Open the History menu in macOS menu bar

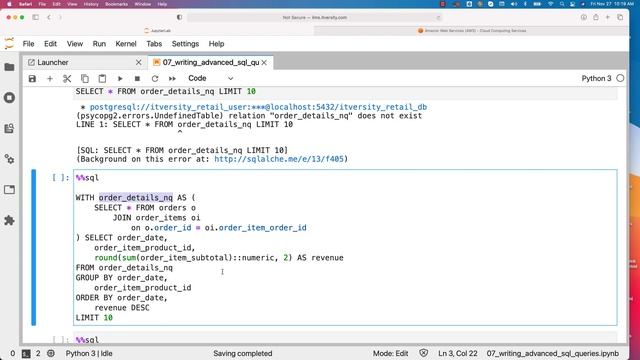pyautogui.click(x=91, y=4)
